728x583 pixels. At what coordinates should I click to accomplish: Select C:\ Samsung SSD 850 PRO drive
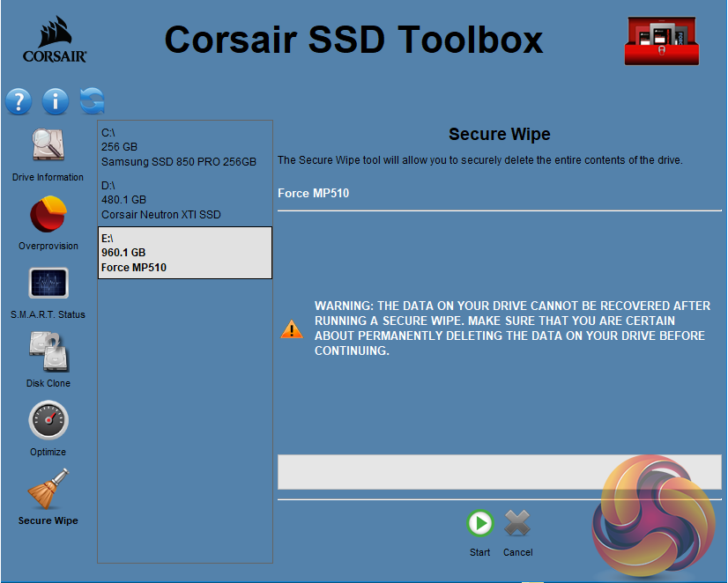point(184,147)
